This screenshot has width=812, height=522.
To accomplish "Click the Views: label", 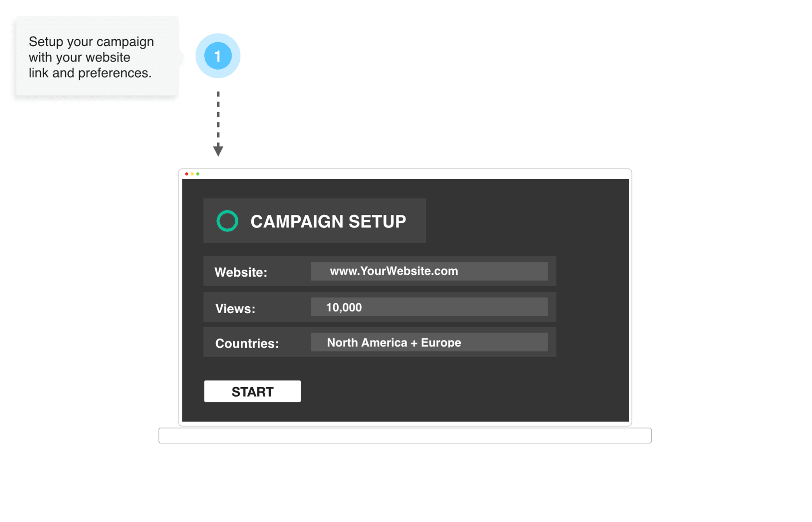I will pos(235,308).
